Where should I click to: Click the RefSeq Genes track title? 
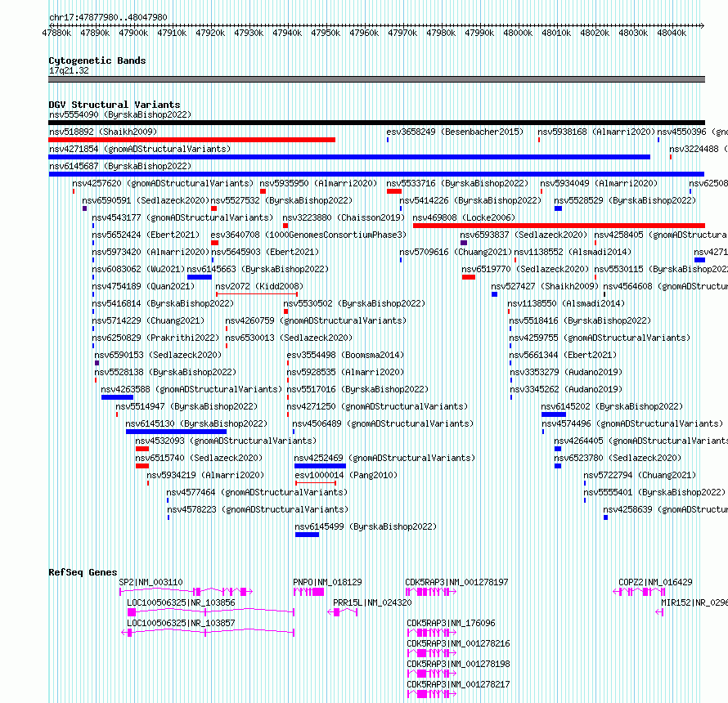pos(83,572)
